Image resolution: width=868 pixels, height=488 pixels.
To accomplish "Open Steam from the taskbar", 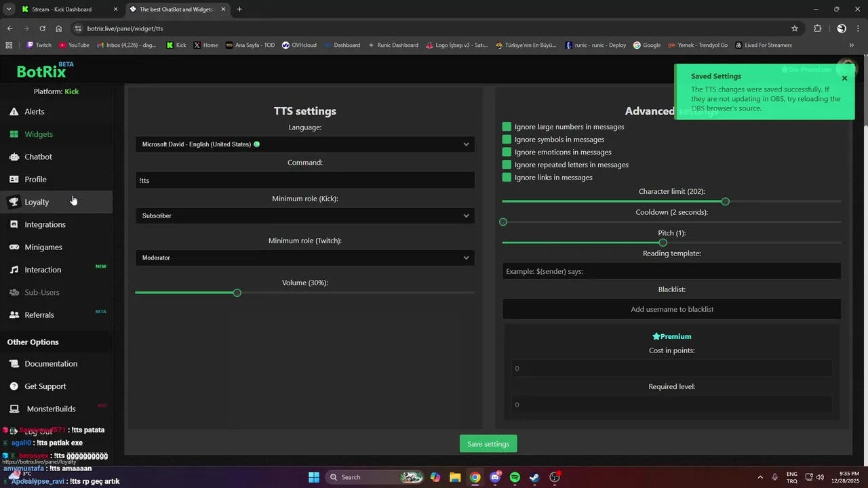I will click(534, 477).
